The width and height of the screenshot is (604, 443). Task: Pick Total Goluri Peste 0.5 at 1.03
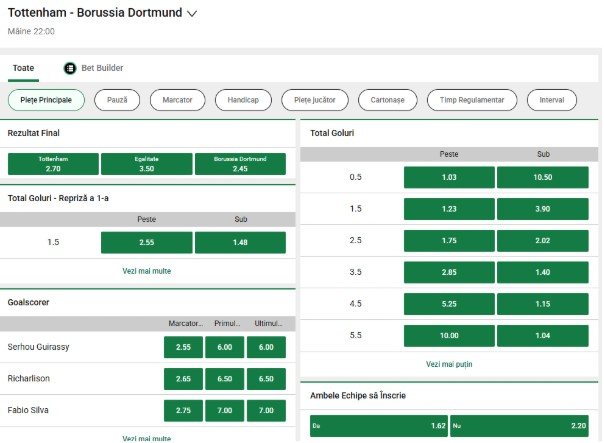click(x=449, y=178)
